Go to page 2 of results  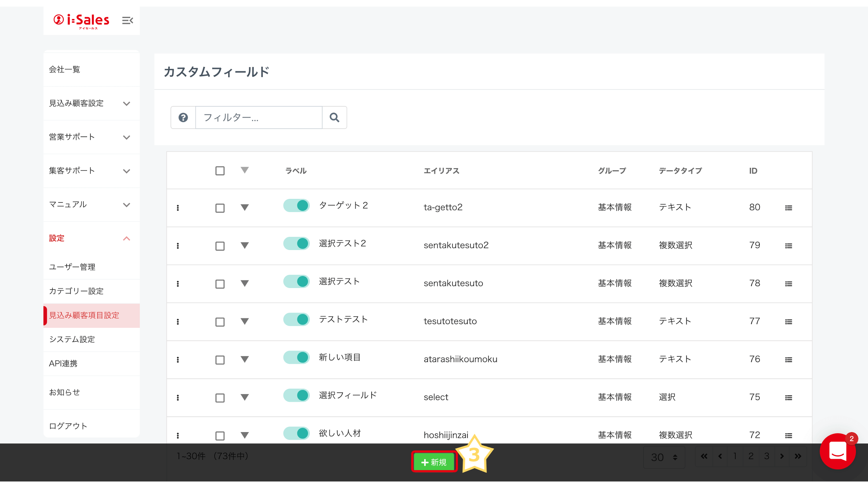coord(751,456)
